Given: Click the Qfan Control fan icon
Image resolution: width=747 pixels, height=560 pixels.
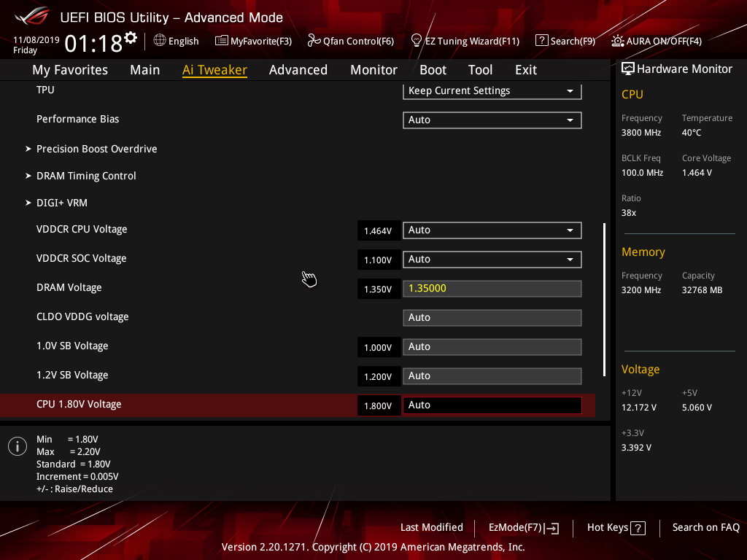Looking at the screenshot, I should [x=314, y=41].
